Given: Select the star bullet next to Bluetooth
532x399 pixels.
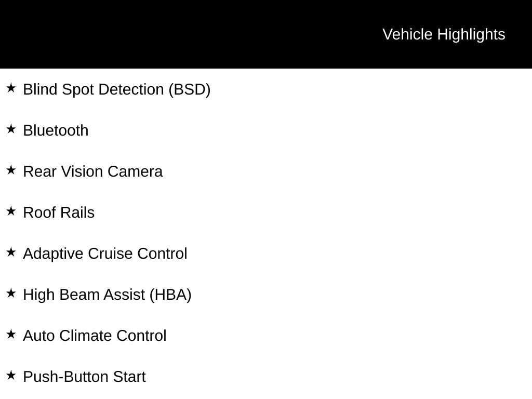Looking at the screenshot, I should click(11, 129).
